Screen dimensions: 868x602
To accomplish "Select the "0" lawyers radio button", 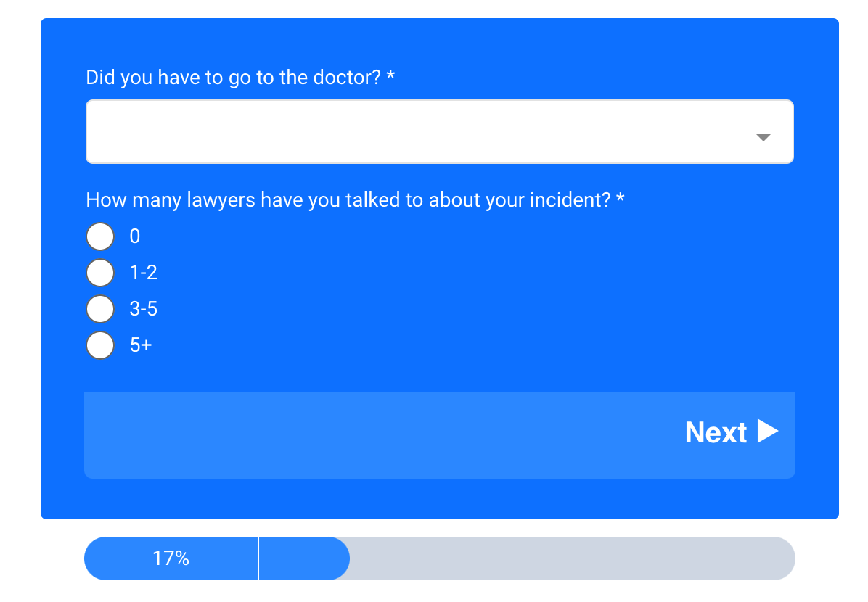I will click(100, 236).
